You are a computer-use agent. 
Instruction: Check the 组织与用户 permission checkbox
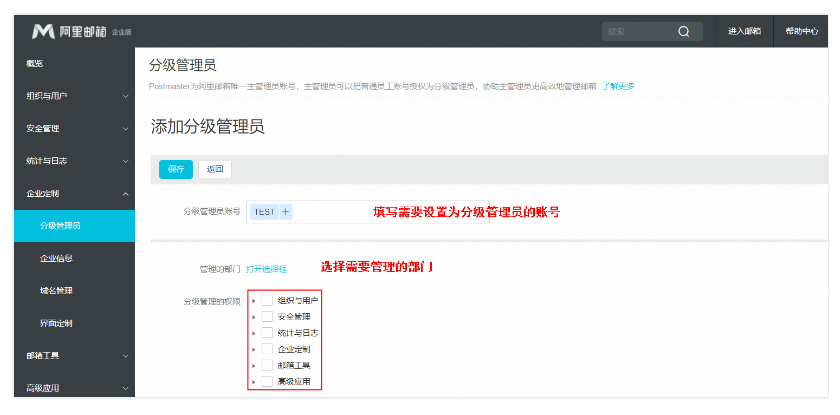(267, 300)
